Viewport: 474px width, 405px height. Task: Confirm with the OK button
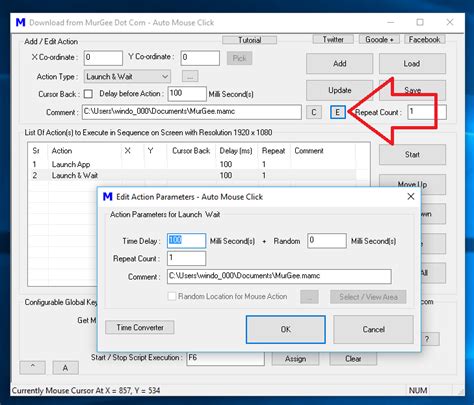coord(286,329)
